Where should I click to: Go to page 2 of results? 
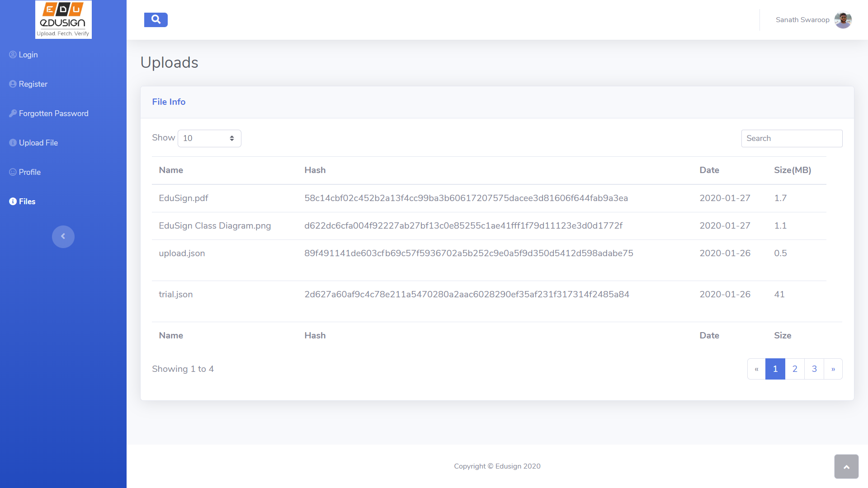pos(795,369)
